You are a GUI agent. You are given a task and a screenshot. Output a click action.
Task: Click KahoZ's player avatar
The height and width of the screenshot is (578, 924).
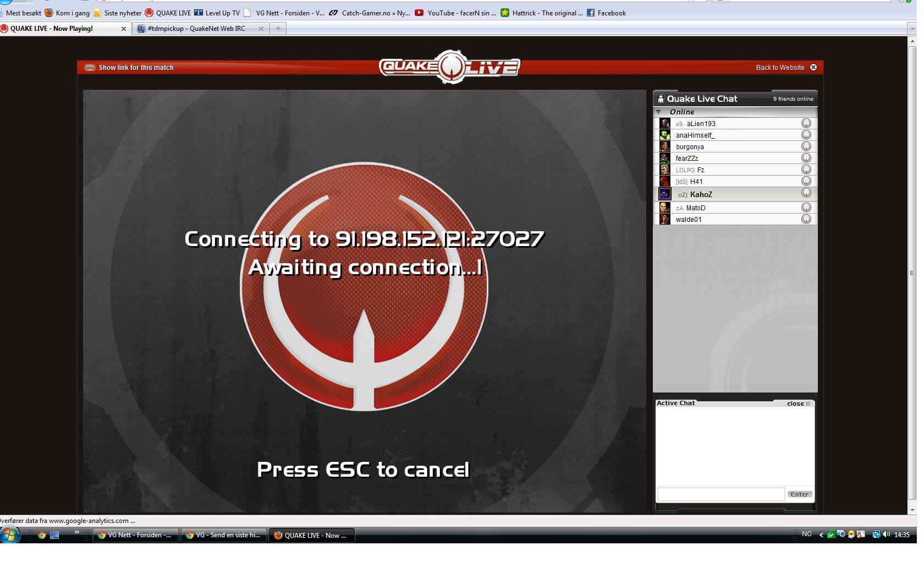[665, 194]
